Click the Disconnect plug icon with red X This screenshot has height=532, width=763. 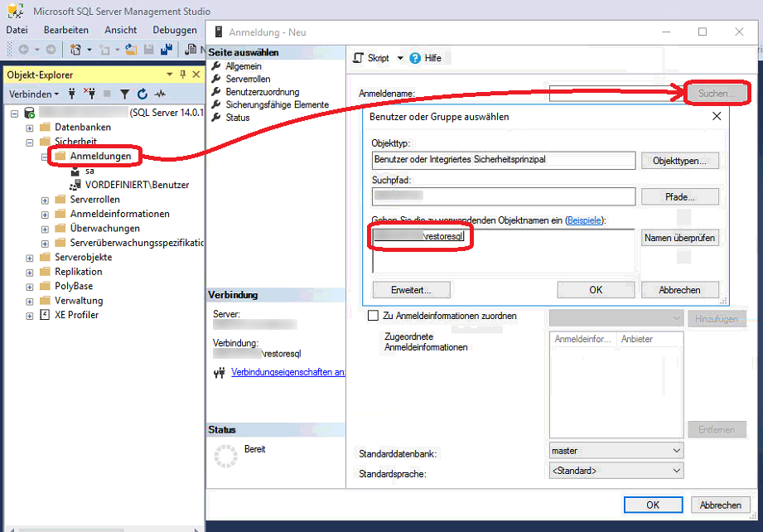tap(90, 94)
